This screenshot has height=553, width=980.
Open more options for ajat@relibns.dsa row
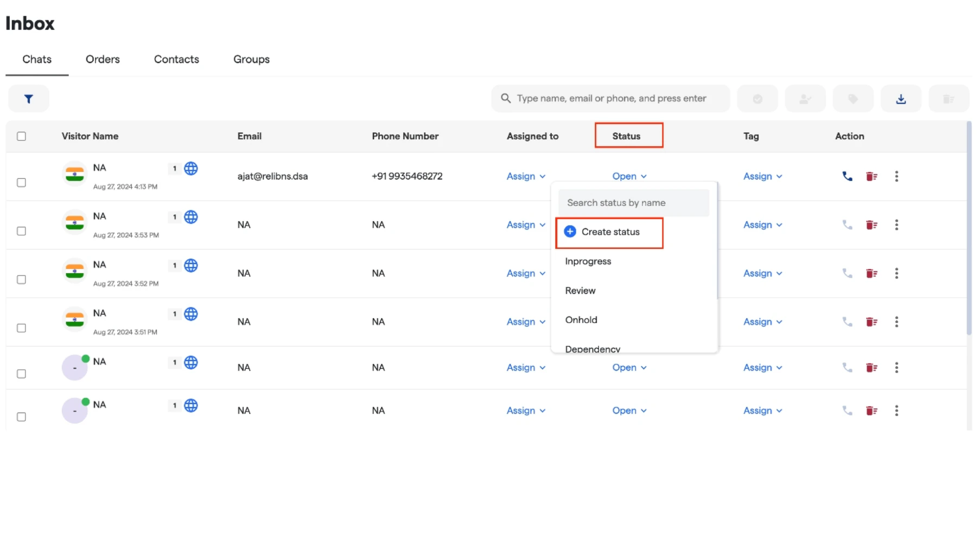(x=896, y=176)
